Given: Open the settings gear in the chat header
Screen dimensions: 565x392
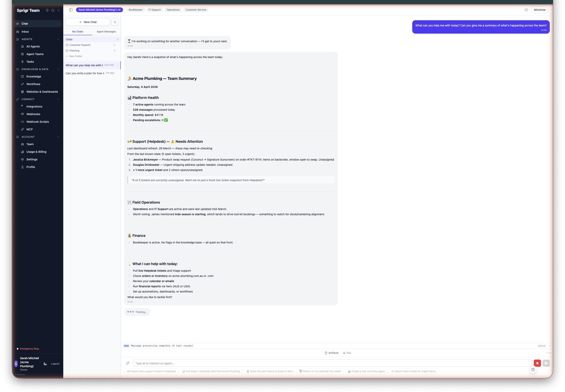Looking at the screenshot, I should 526,10.
